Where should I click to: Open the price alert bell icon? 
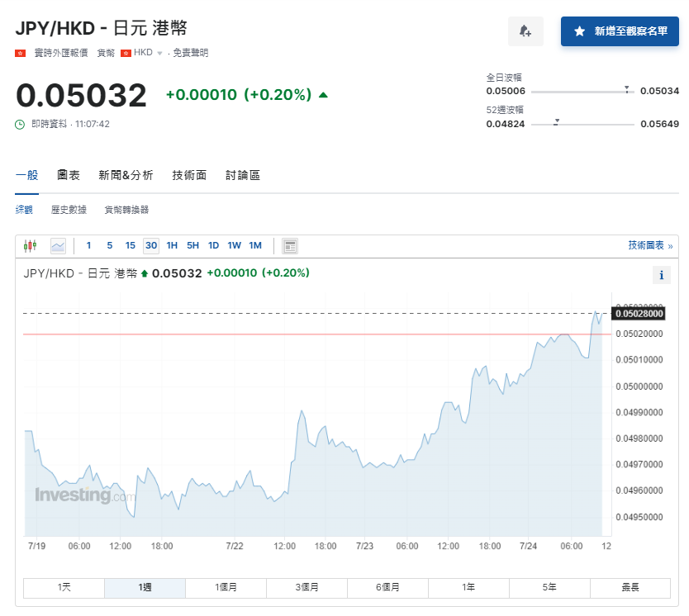(x=527, y=30)
